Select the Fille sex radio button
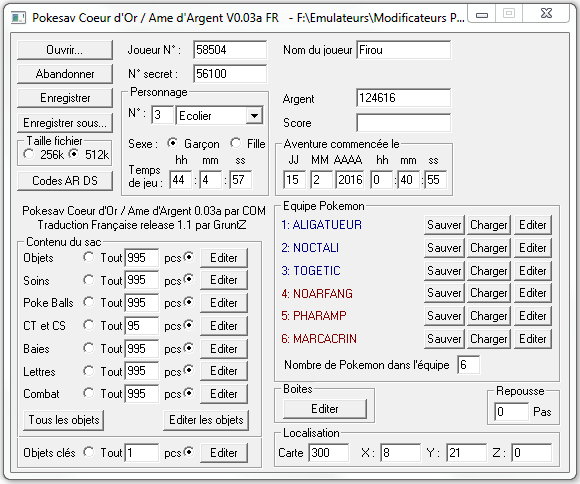580x484 pixels. [235, 143]
